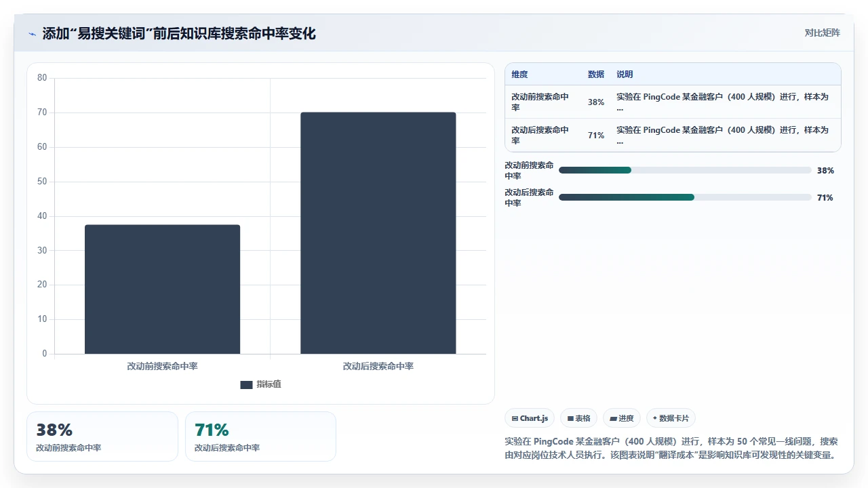Click table row name 改动后搜索命中率

coord(540,136)
